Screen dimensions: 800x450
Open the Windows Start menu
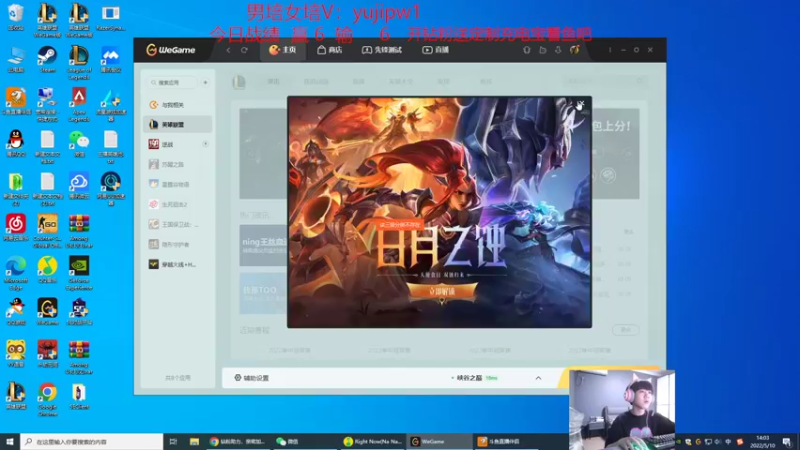[10, 441]
